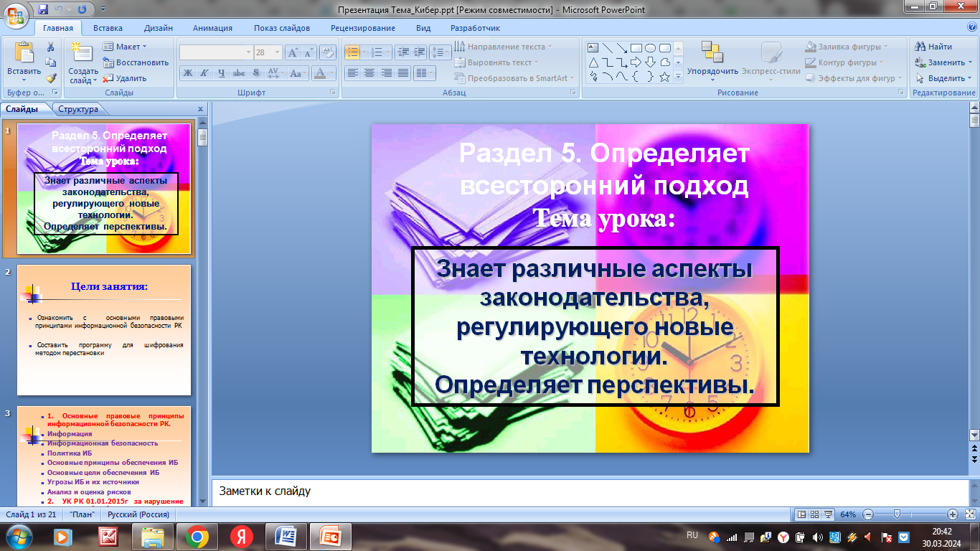Pick the rectangle shape from shapes gallery
Screen dimensions: 980x551
(x=636, y=47)
